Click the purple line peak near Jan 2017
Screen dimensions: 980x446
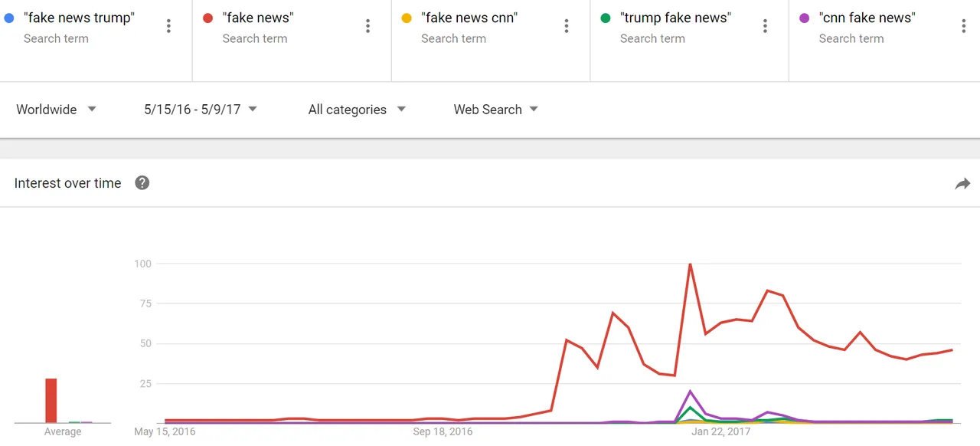point(691,392)
